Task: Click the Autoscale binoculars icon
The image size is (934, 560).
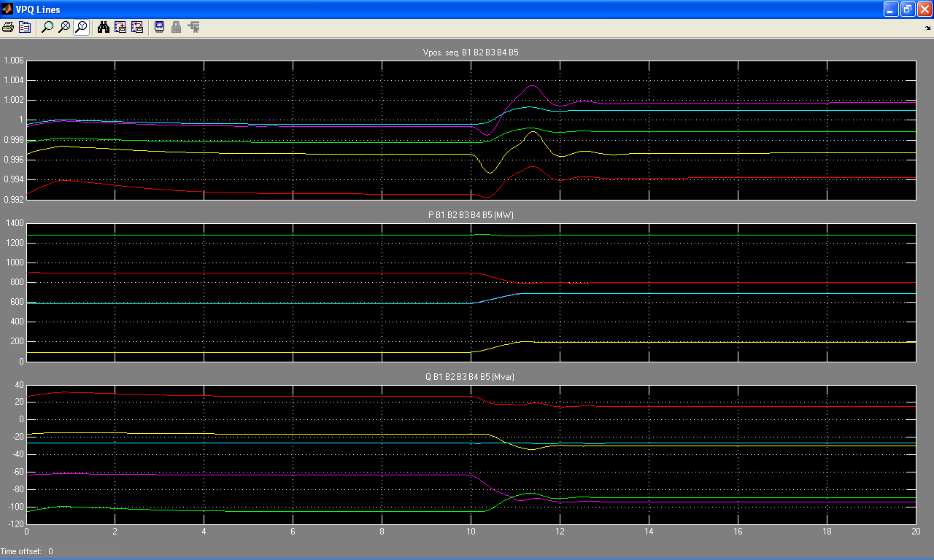Action: [104, 28]
